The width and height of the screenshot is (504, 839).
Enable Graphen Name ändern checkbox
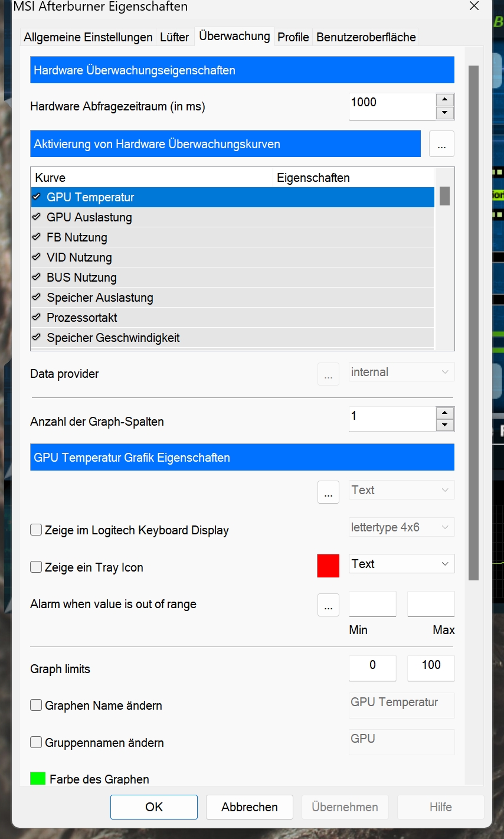[x=37, y=706]
